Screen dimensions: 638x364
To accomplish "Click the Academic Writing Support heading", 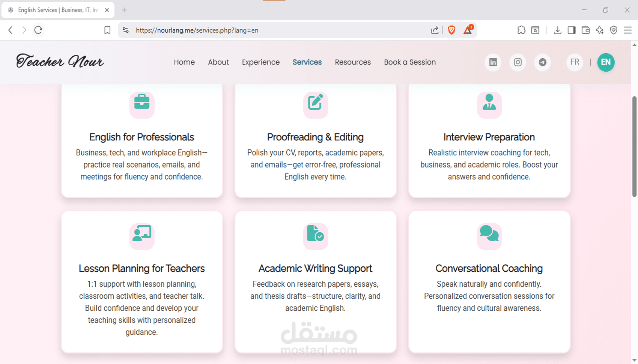I will [316, 268].
